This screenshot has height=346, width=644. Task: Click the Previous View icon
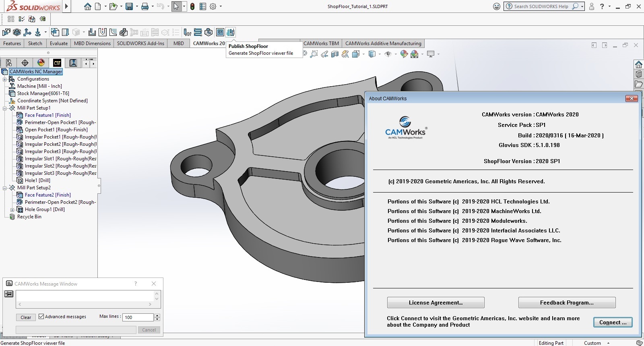coord(324,54)
